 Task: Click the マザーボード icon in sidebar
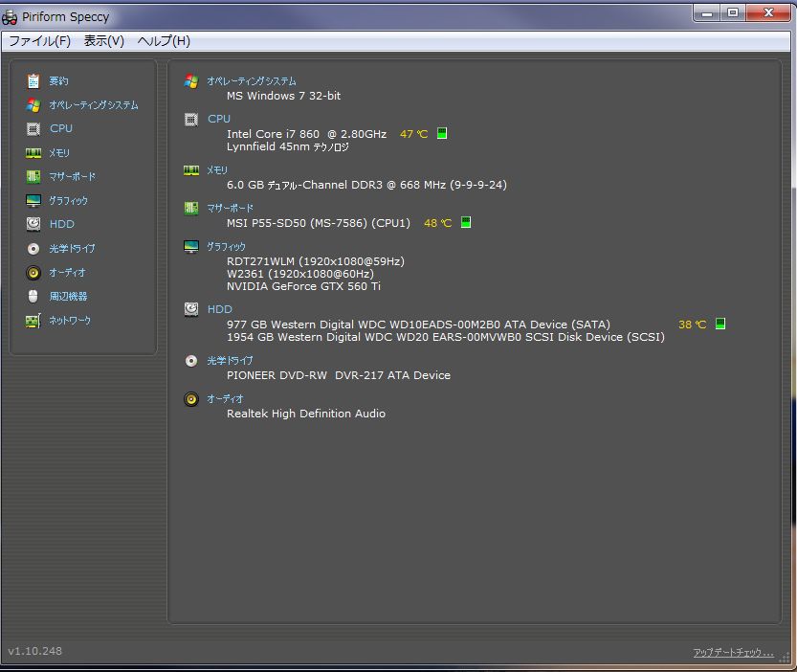point(33,176)
